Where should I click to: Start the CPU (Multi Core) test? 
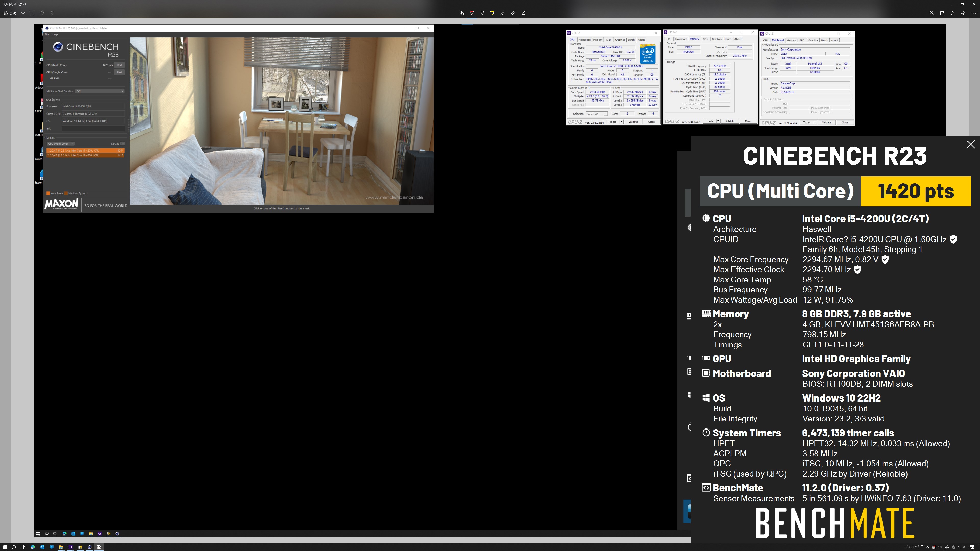(x=119, y=65)
